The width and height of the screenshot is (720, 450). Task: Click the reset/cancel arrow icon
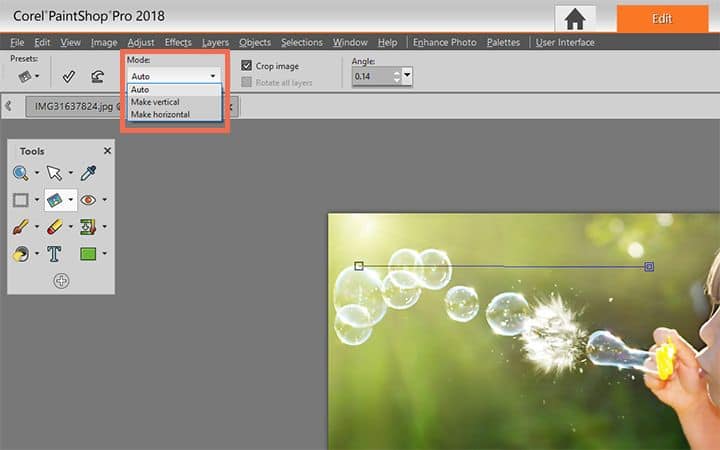pos(97,76)
